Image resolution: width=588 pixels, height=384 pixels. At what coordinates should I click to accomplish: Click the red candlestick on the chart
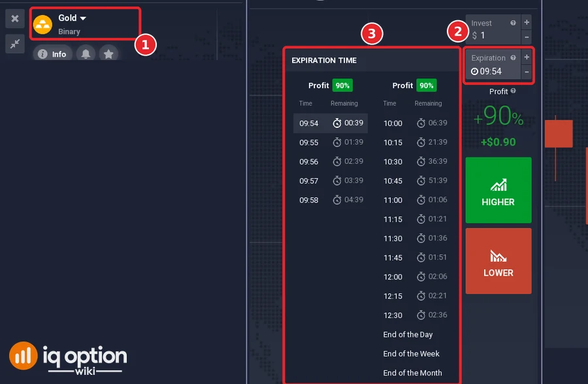pyautogui.click(x=559, y=133)
